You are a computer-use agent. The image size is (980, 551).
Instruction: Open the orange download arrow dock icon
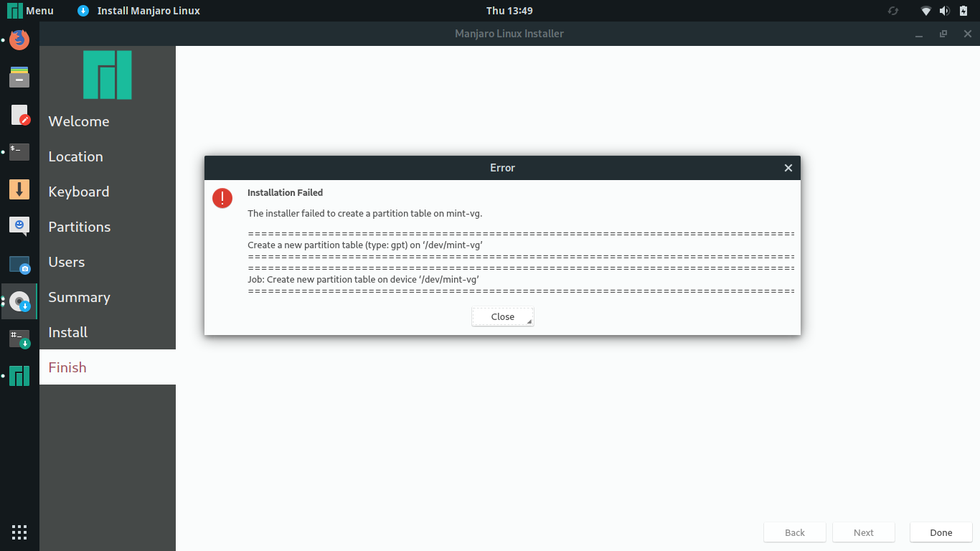click(19, 189)
